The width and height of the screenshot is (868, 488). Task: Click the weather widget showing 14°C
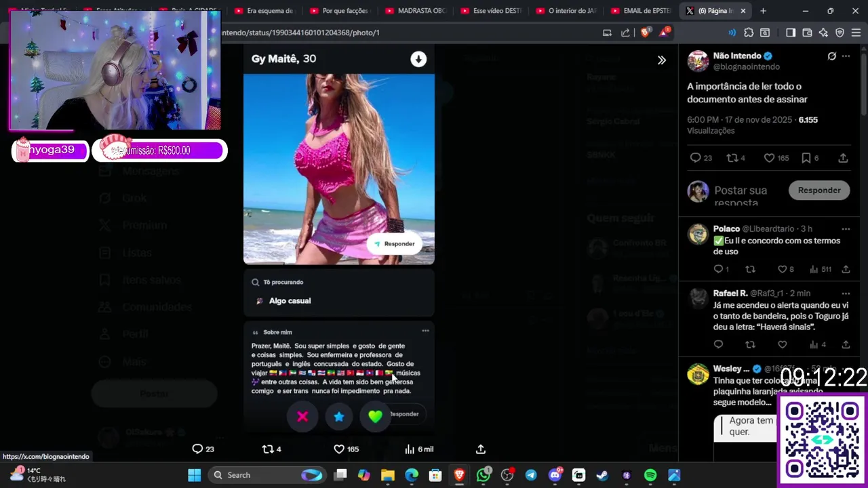pos(37,474)
